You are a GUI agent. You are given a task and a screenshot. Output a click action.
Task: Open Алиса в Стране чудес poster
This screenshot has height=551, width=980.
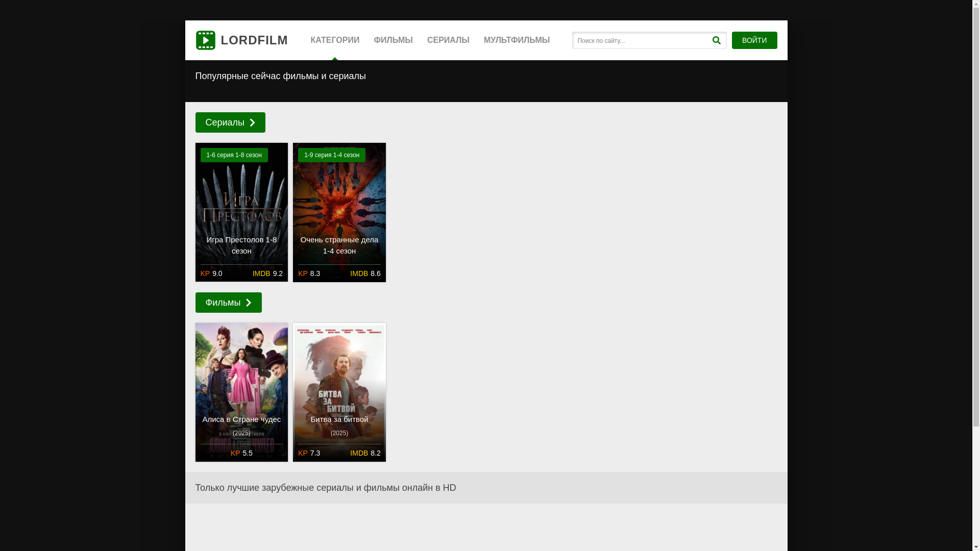(241, 372)
